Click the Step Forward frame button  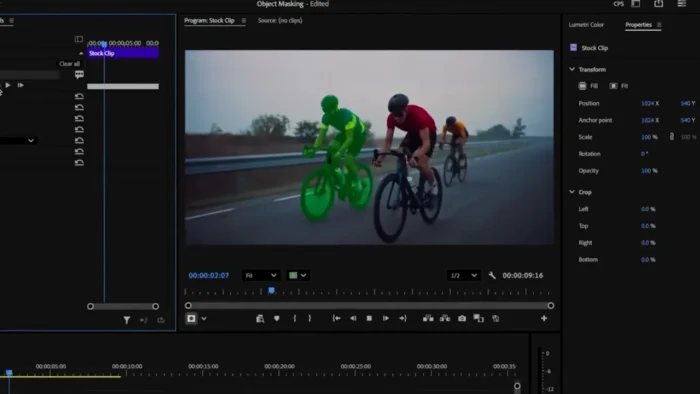(386, 319)
